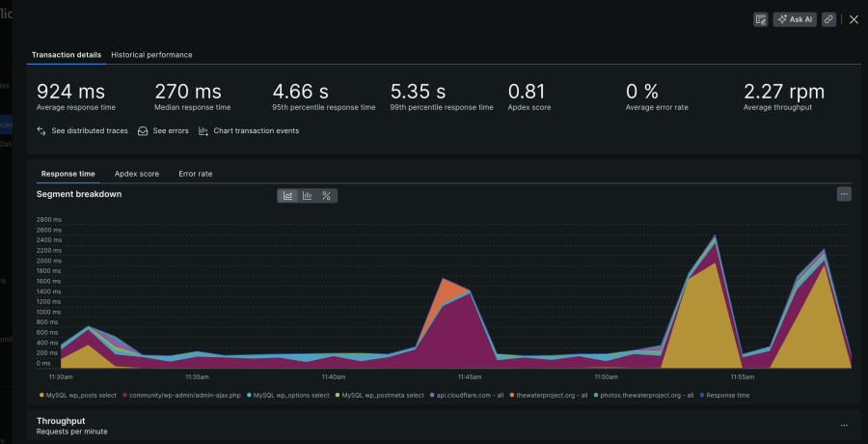Click Chart transaction events link

pos(256,131)
